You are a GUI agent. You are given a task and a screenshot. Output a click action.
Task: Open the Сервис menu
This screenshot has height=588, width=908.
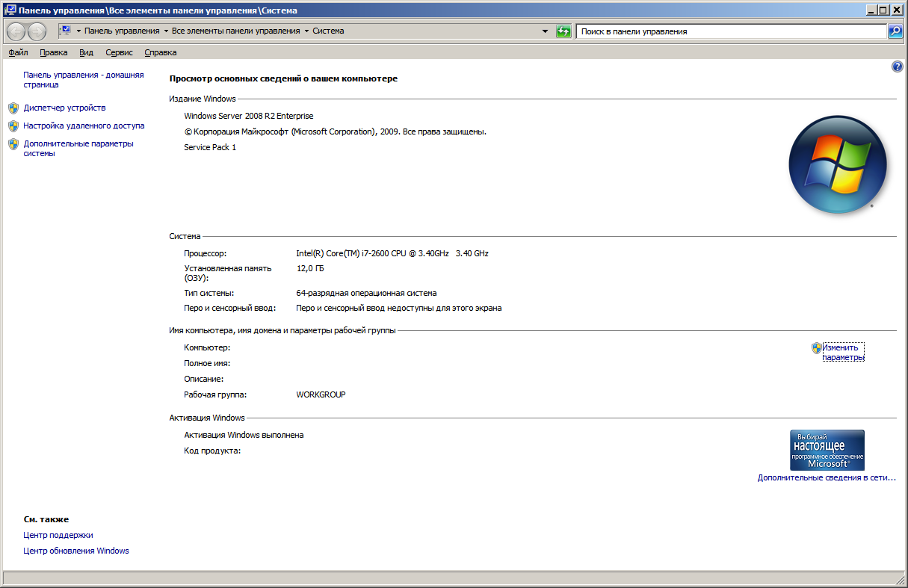(120, 52)
